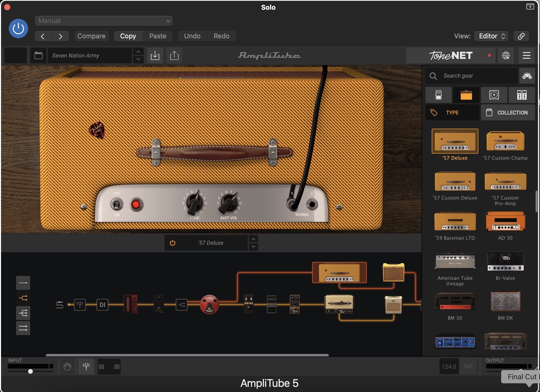Screen dimensions: 540x392
Task: Select the Seven Nation Army preset name
Action: tap(90, 55)
